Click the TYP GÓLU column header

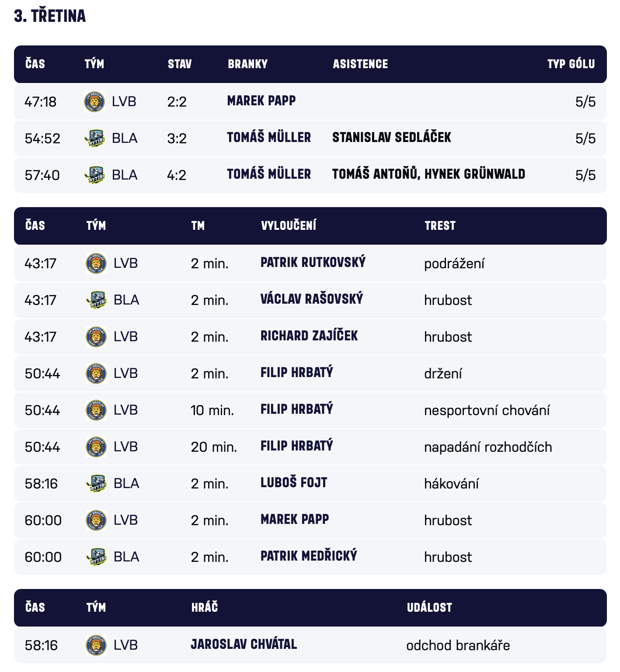571,64
